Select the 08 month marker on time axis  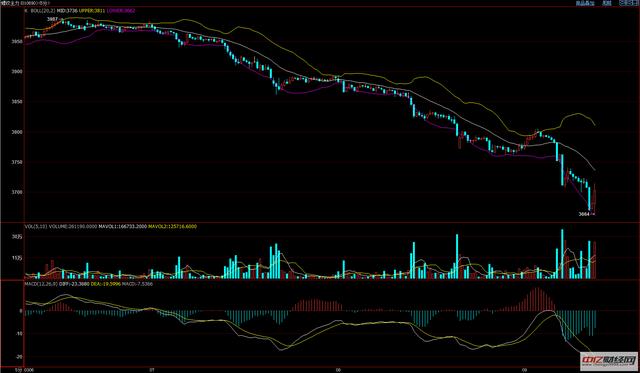tap(338, 370)
